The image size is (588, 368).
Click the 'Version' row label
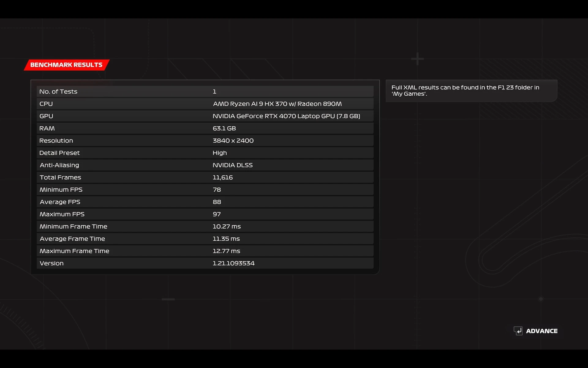(x=51, y=263)
